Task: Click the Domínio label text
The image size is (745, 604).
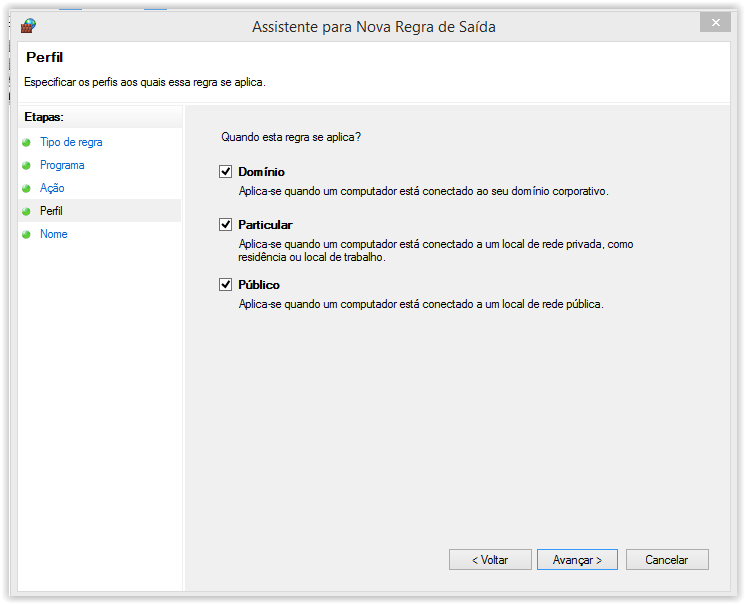Action: (261, 172)
